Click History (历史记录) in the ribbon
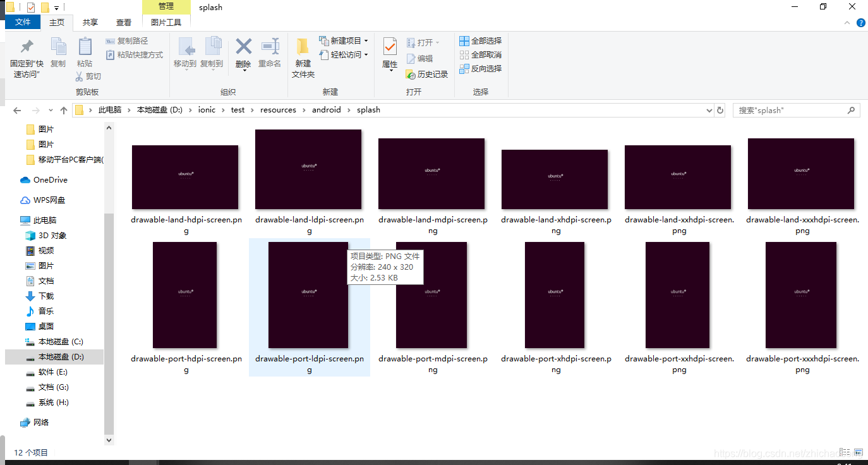 [427, 74]
